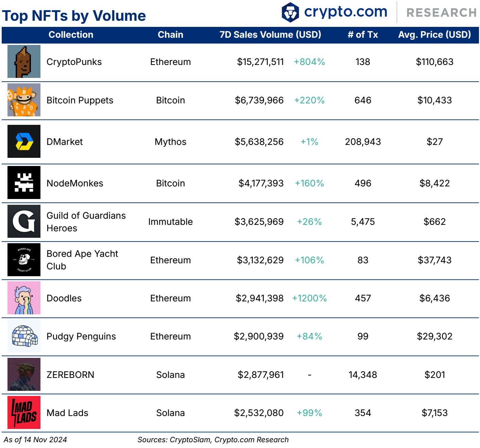Click the CryptoPunks collection name
Viewport: 480px width, 448px height.
click(74, 62)
